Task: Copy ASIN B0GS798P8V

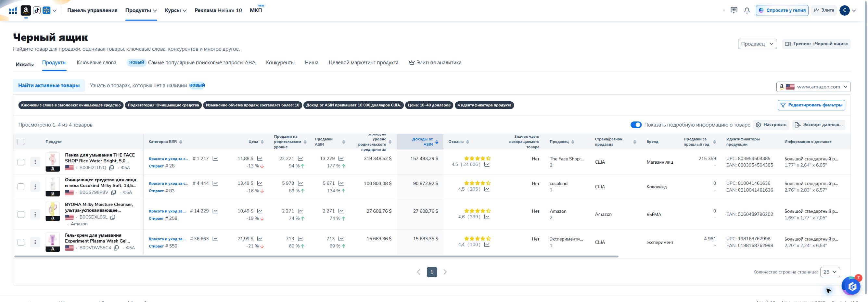Action: point(114,193)
